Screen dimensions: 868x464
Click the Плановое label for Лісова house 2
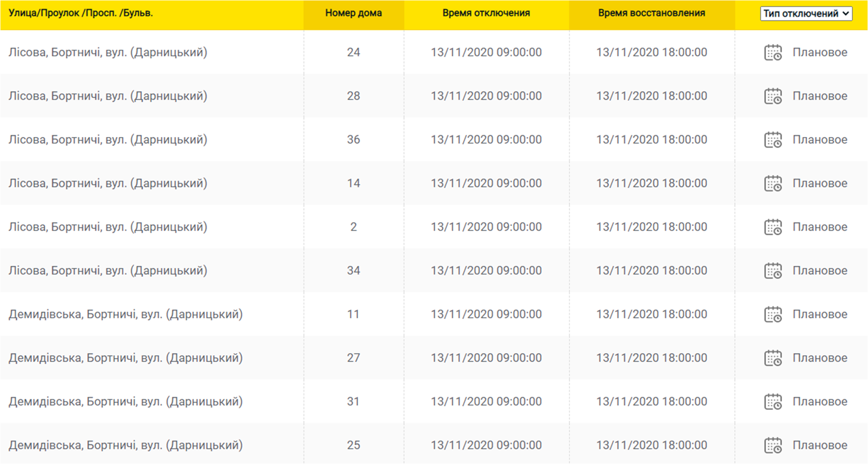[820, 227]
